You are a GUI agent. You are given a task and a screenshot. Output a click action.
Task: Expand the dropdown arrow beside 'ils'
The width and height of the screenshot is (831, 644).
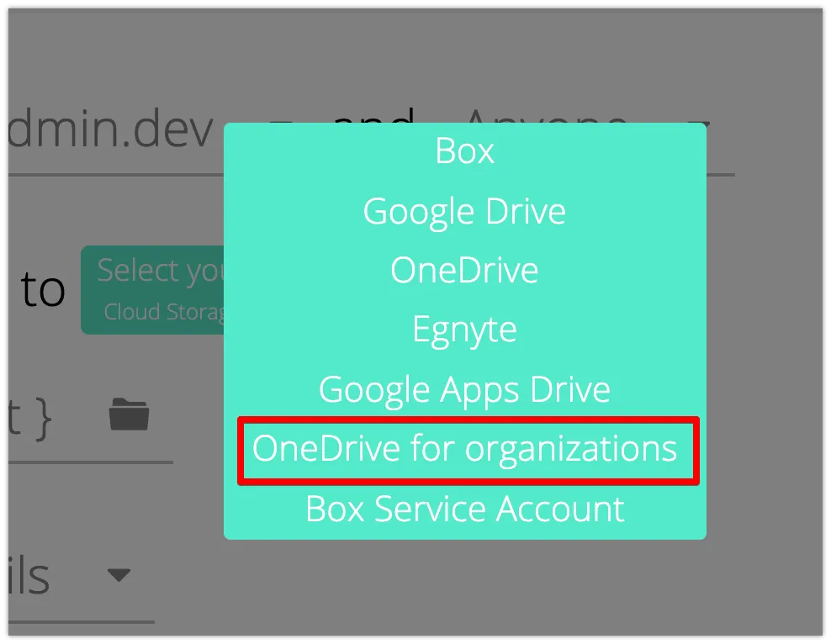[119, 574]
